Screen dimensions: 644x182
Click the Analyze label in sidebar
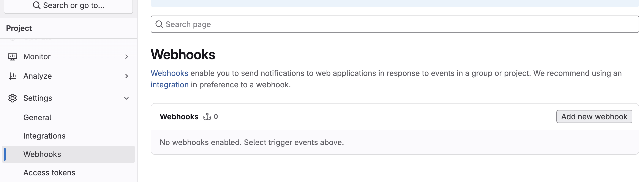[x=38, y=76]
